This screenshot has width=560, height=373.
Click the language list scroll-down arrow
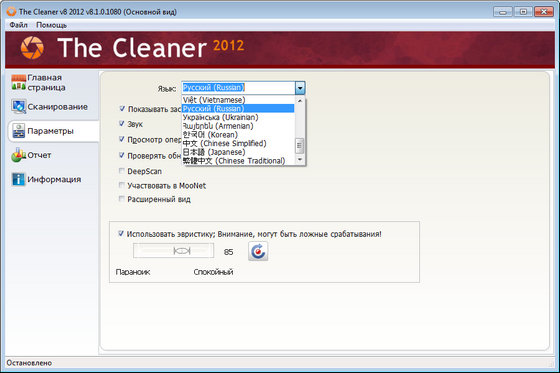[300, 160]
